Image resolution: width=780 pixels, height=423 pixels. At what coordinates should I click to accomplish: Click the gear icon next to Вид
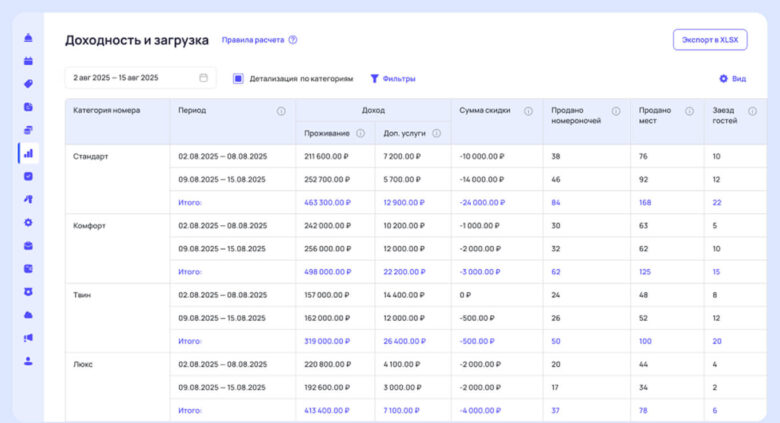click(x=723, y=79)
